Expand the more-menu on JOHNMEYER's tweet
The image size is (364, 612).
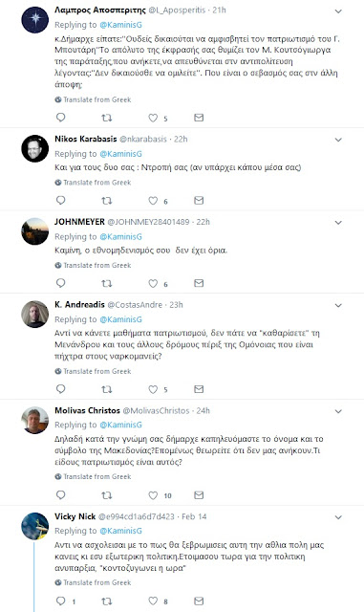click(338, 223)
